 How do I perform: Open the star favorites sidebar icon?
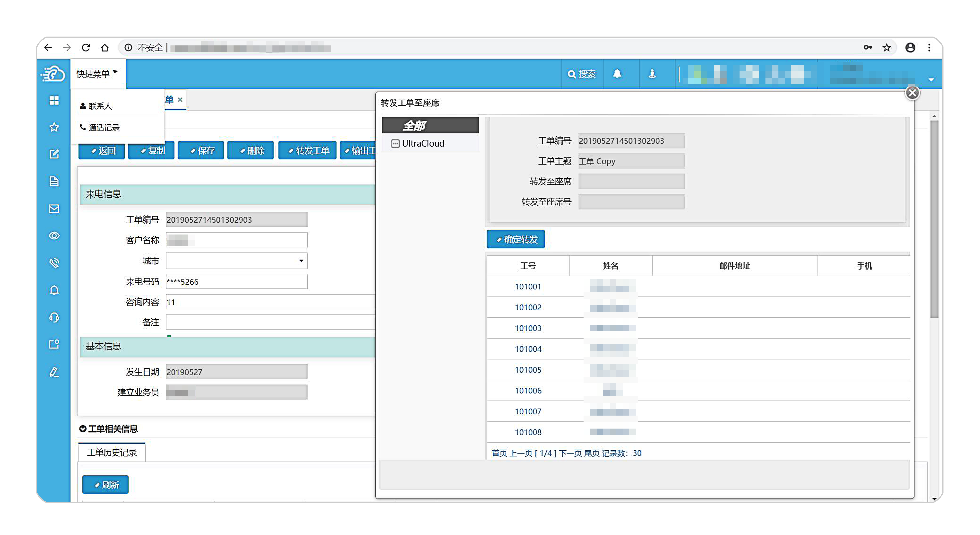point(54,127)
